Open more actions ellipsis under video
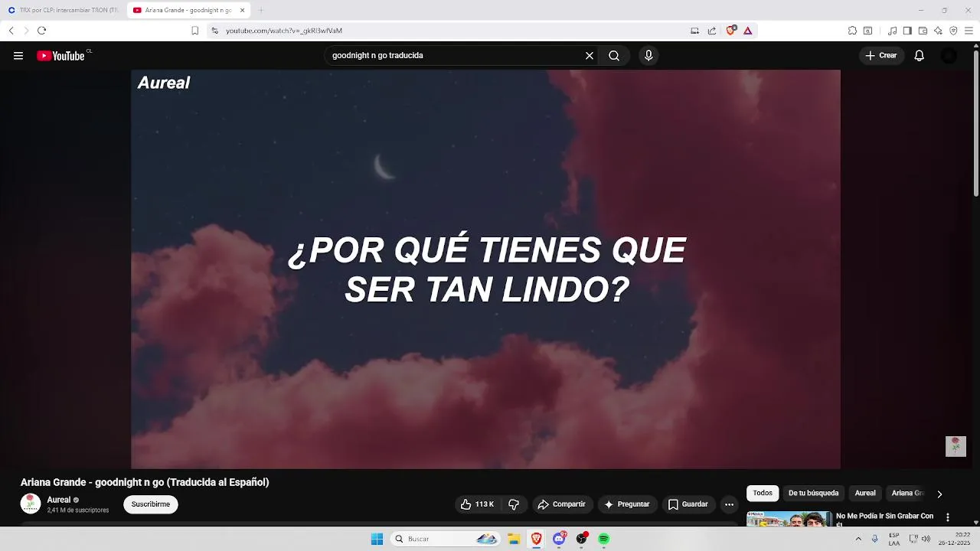The image size is (980, 551). (729, 504)
